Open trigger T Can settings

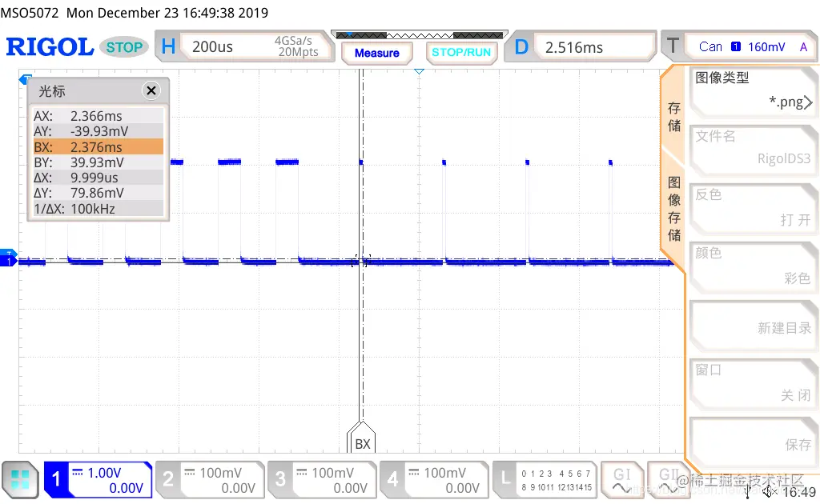(x=739, y=47)
